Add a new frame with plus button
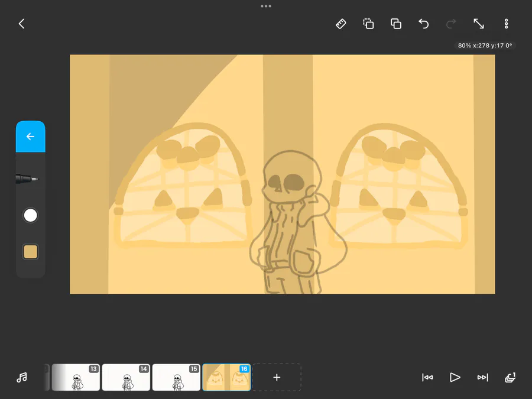 click(277, 377)
